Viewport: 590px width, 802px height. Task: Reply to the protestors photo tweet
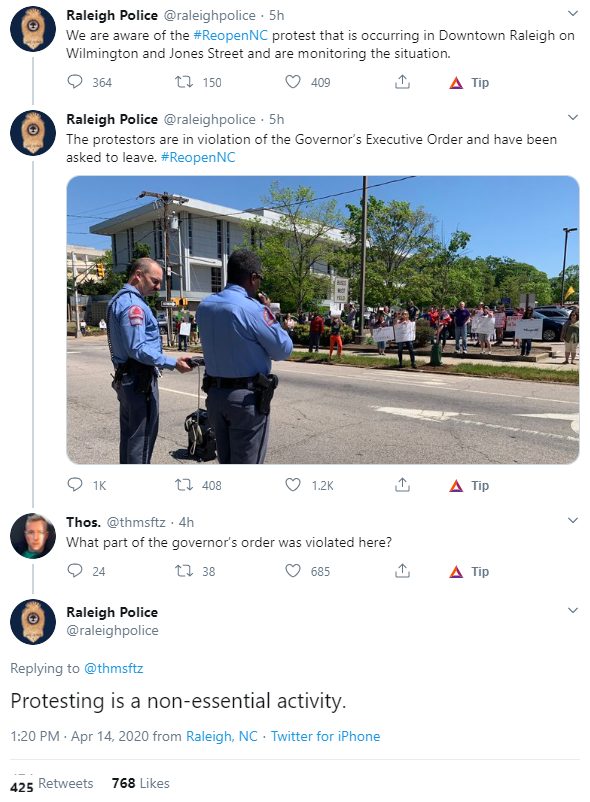pyautogui.click(x=75, y=485)
